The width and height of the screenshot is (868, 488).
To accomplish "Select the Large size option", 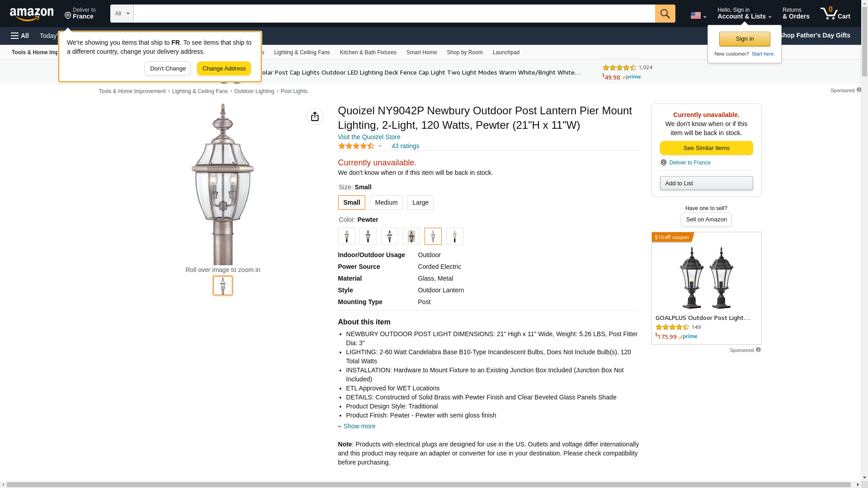I will (420, 202).
